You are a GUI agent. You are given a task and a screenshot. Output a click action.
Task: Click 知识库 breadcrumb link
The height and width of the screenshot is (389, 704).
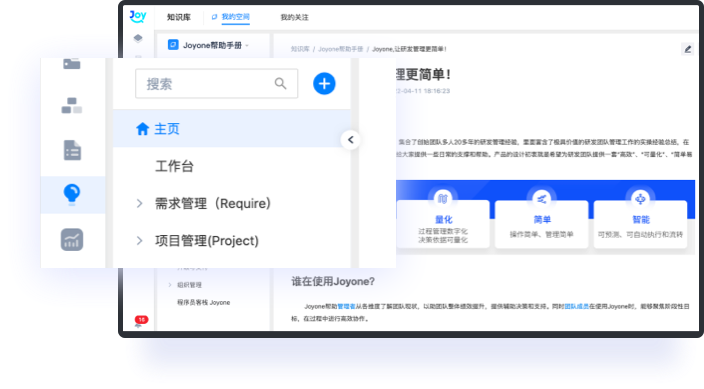(x=300, y=49)
